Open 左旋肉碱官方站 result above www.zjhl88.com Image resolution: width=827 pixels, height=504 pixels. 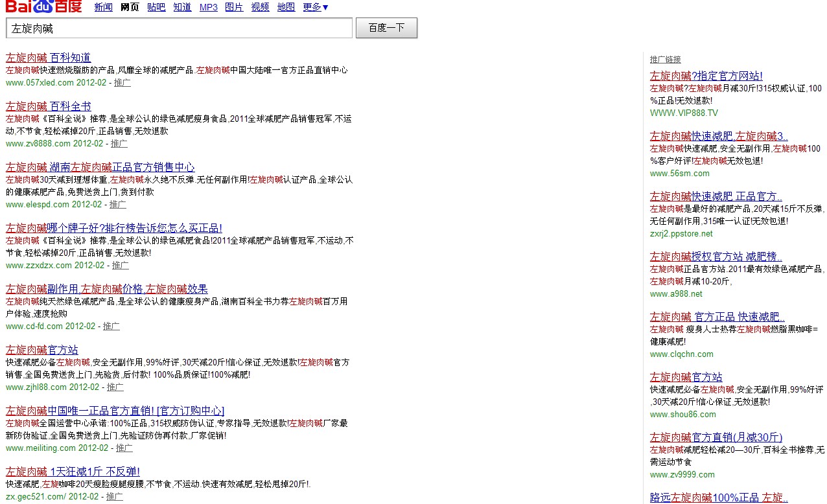[x=42, y=350]
